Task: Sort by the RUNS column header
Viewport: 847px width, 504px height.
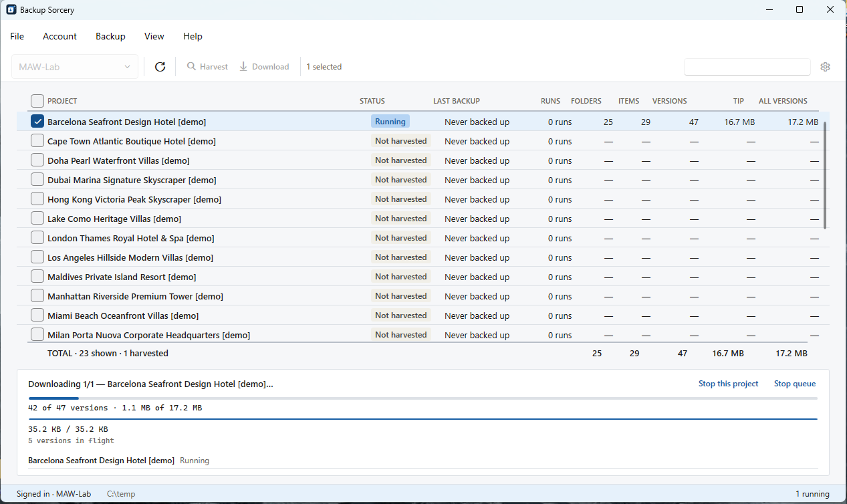Action: point(551,101)
